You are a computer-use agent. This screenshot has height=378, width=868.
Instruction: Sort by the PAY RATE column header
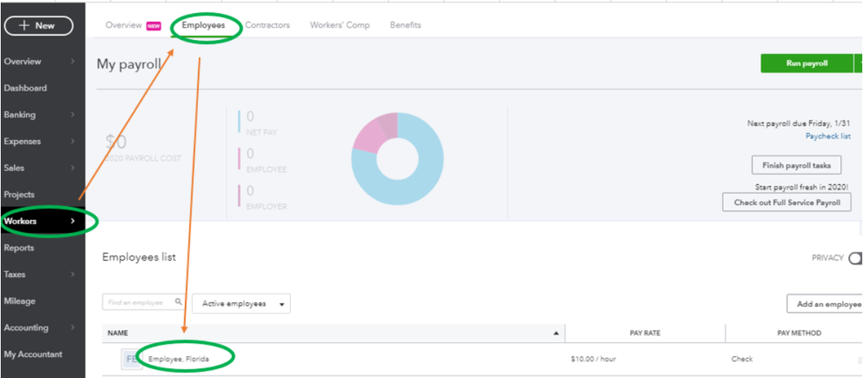click(x=645, y=333)
